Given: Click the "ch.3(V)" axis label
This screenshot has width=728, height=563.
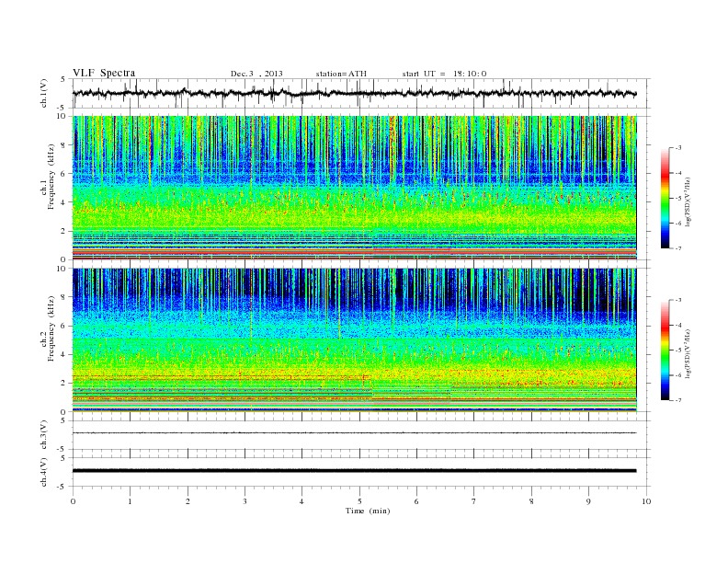Looking at the screenshot, I should pos(44,434).
